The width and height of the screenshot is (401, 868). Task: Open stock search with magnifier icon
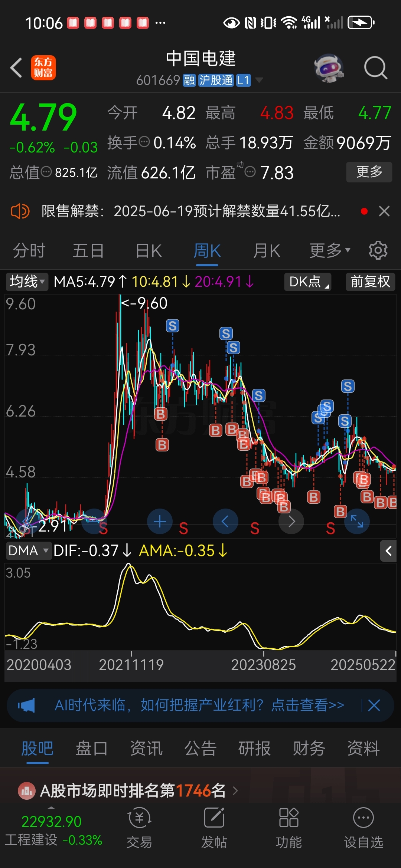tap(375, 68)
